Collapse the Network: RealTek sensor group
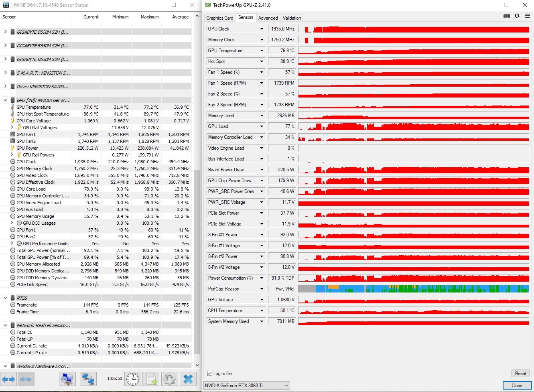 point(5,325)
